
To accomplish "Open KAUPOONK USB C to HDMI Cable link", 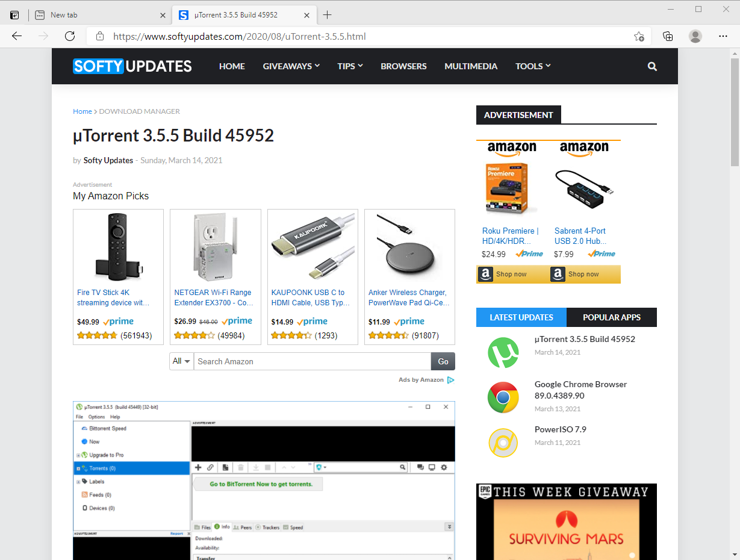I will [x=309, y=297].
